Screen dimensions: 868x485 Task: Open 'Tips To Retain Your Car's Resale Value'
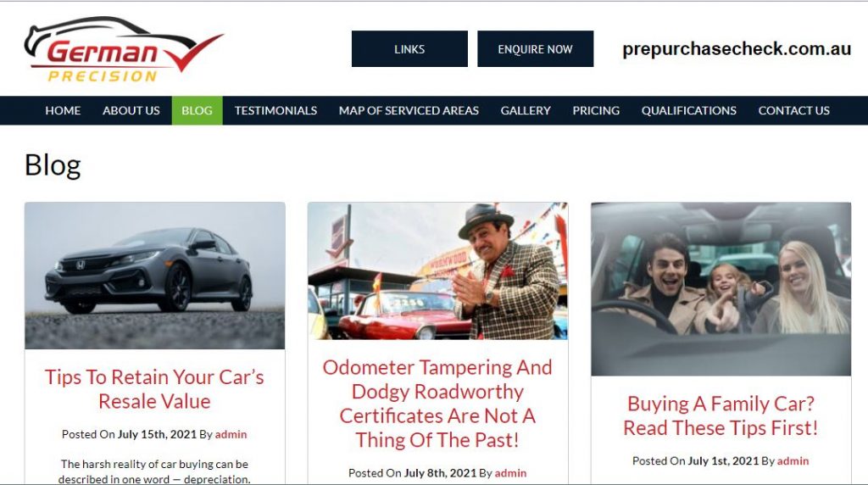coord(155,388)
